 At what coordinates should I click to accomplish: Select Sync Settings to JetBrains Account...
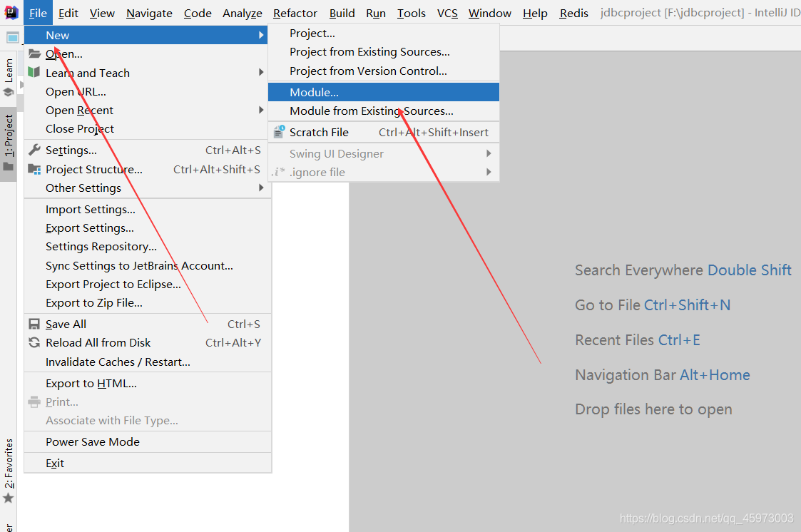[x=148, y=265]
